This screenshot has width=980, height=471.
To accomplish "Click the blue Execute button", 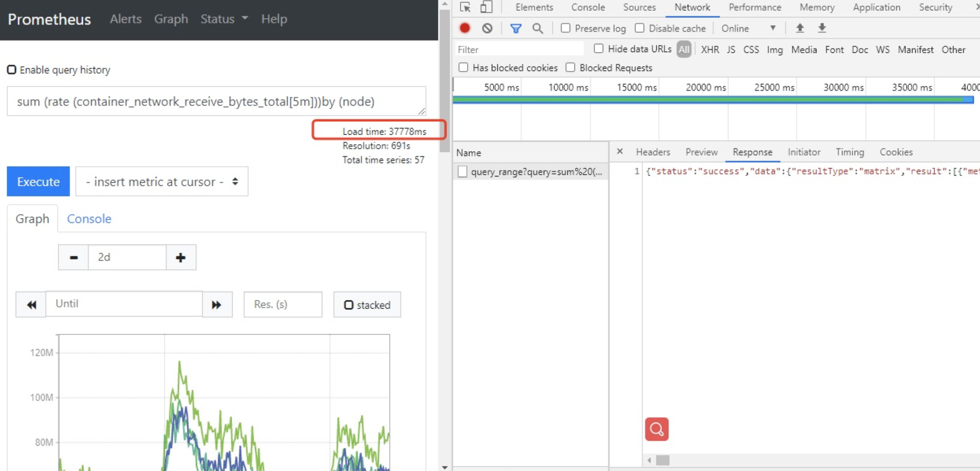I will click(38, 181).
